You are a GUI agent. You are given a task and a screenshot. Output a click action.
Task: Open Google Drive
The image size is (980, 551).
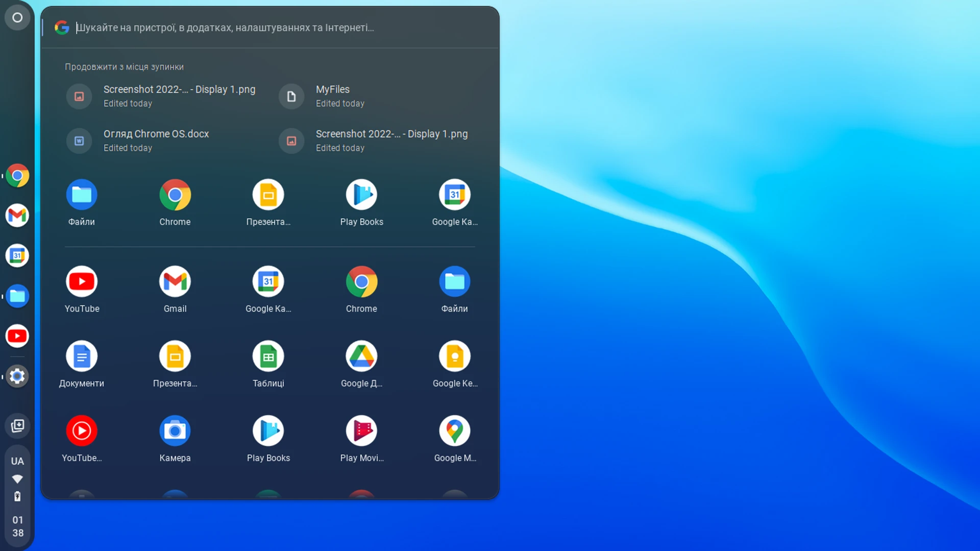(x=361, y=356)
